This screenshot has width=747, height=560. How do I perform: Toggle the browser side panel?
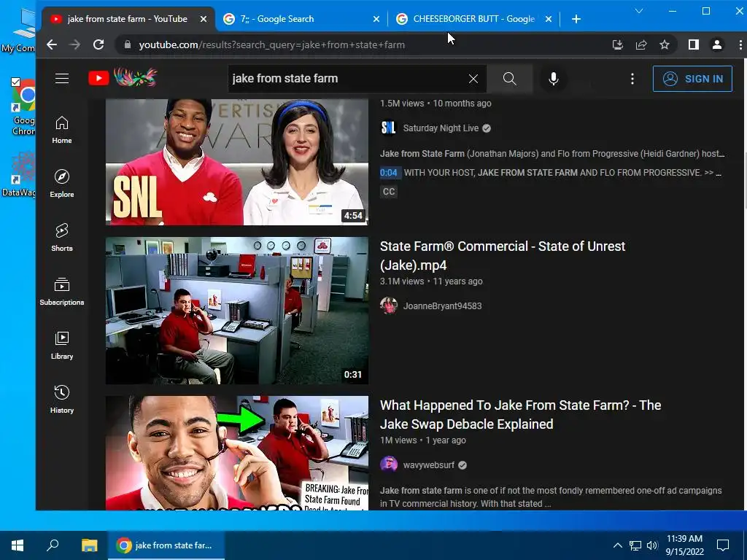[x=693, y=44]
